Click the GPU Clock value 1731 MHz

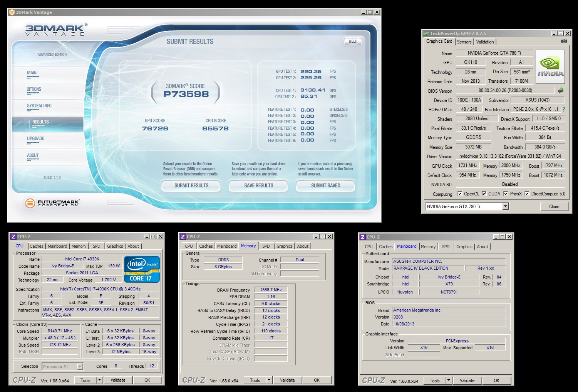[468, 165]
